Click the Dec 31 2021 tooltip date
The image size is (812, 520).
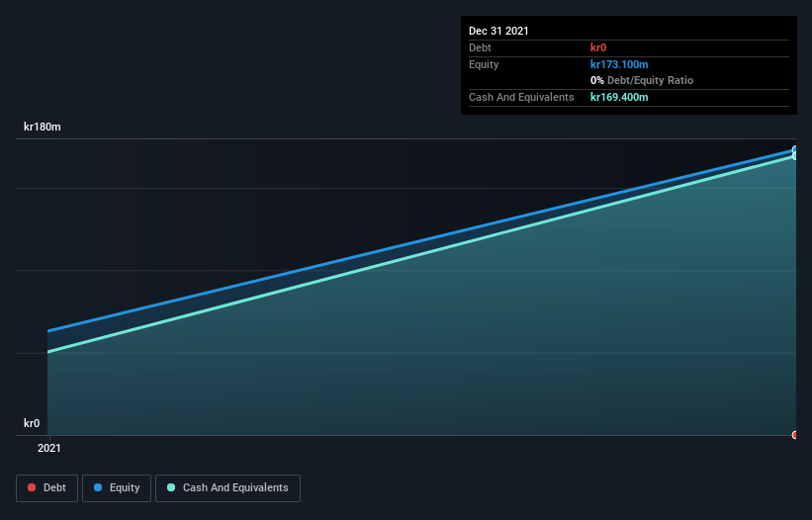498,31
